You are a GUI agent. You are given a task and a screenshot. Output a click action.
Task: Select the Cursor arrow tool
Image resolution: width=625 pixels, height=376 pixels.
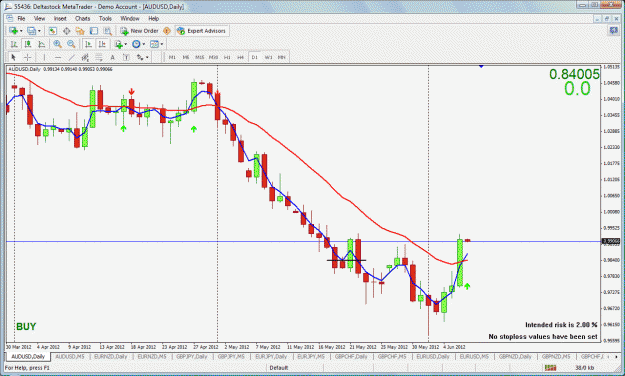14,57
